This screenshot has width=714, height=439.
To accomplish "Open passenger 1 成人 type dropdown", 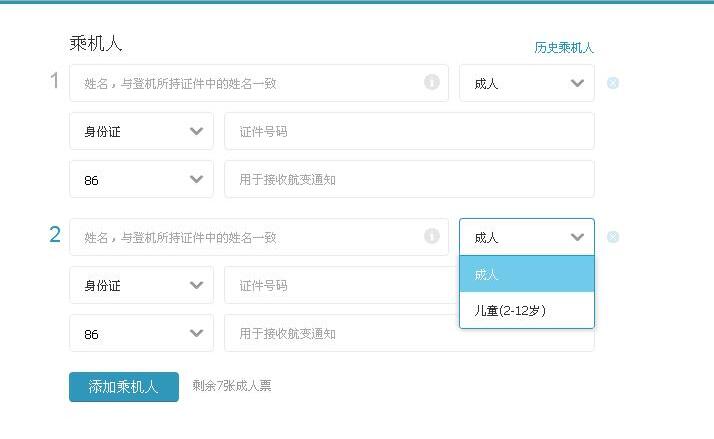I will click(527, 83).
